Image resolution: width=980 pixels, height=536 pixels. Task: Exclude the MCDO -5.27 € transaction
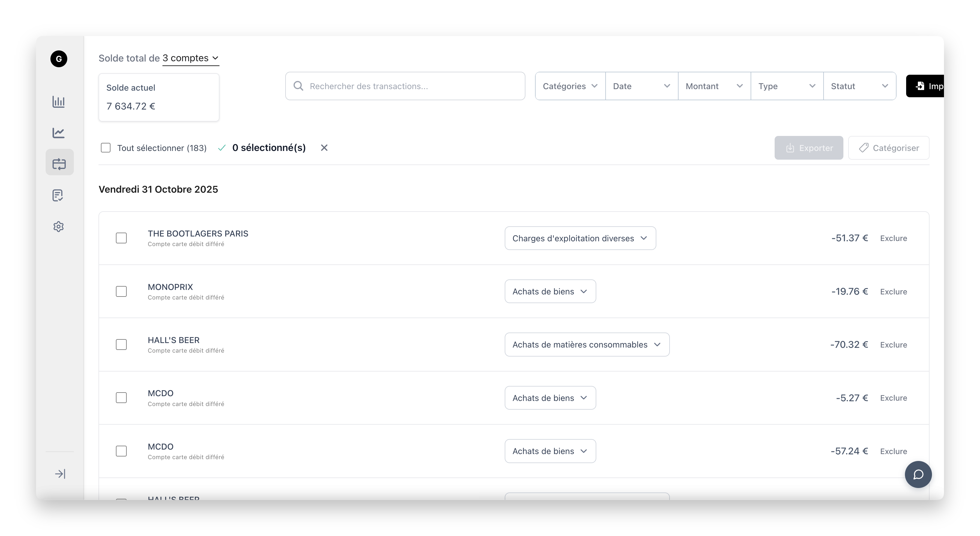(x=894, y=398)
